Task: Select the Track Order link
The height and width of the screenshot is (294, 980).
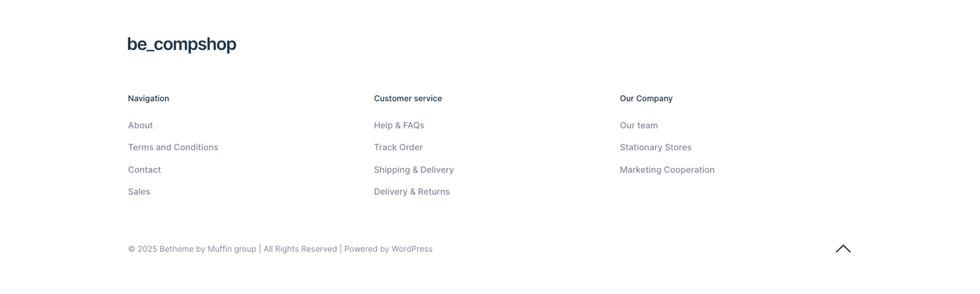Action: click(398, 147)
